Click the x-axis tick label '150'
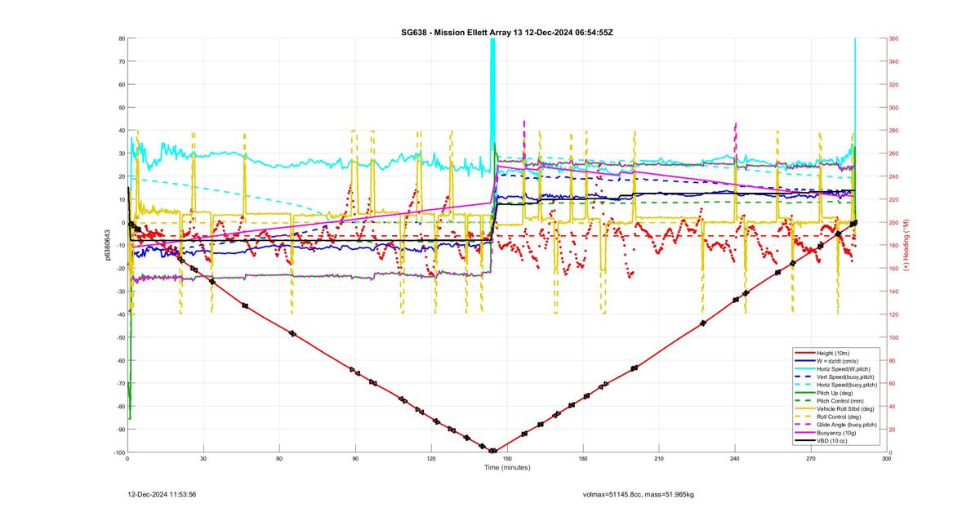The width and height of the screenshot is (980, 508). pos(507,459)
